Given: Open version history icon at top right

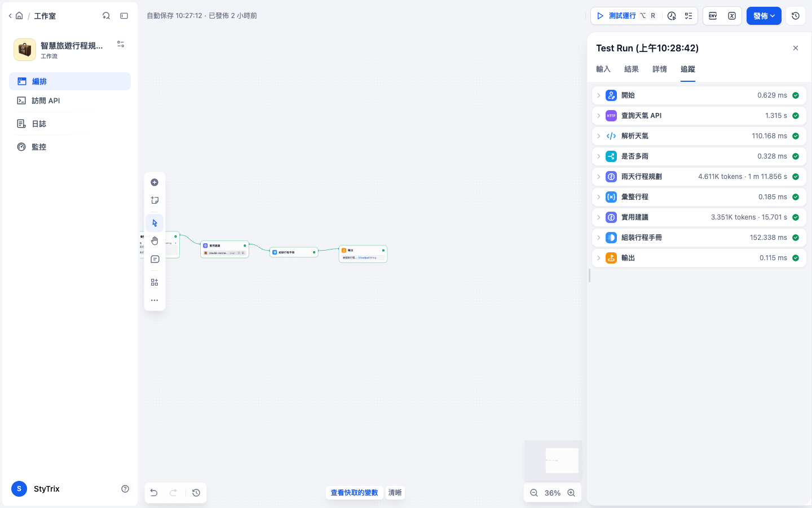Looking at the screenshot, I should tap(796, 16).
